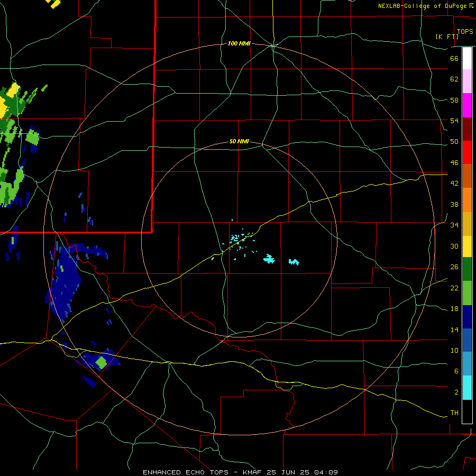This screenshot has width=476, height=476.
Task: Select the bright orange legend swatch
Action: point(467,200)
